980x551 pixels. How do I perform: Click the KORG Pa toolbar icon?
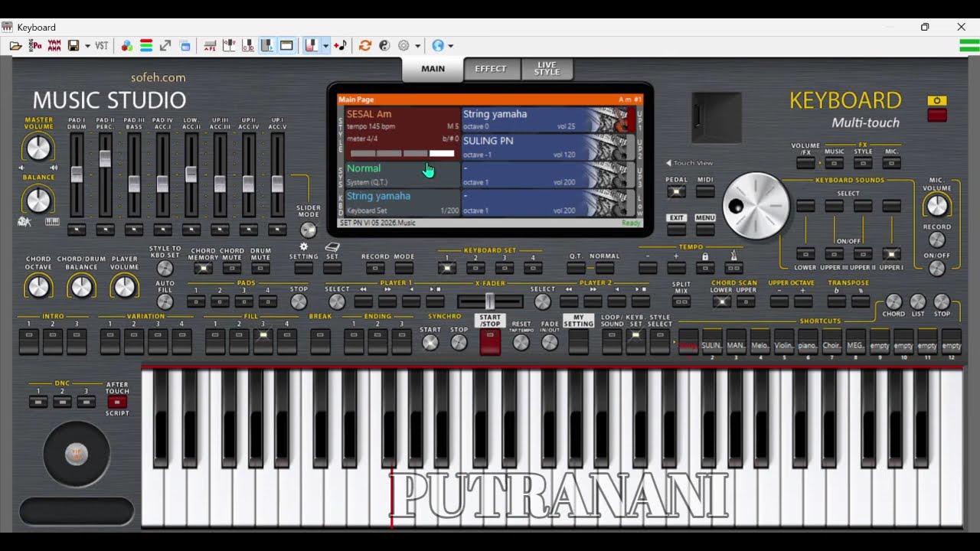pos(35,46)
